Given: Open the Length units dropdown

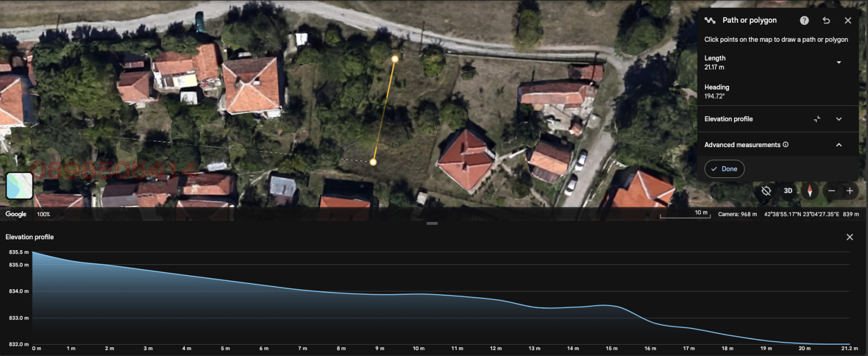Looking at the screenshot, I should click(x=839, y=62).
